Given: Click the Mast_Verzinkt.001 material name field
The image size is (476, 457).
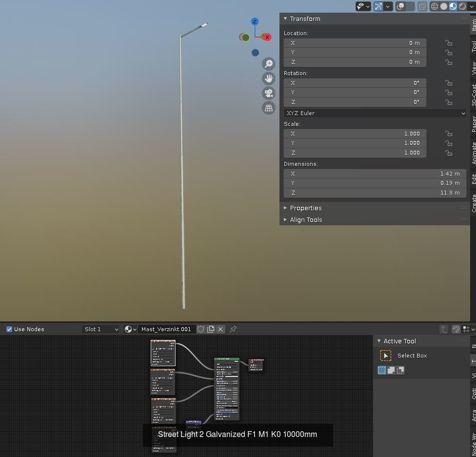Looking at the screenshot, I should (166, 329).
